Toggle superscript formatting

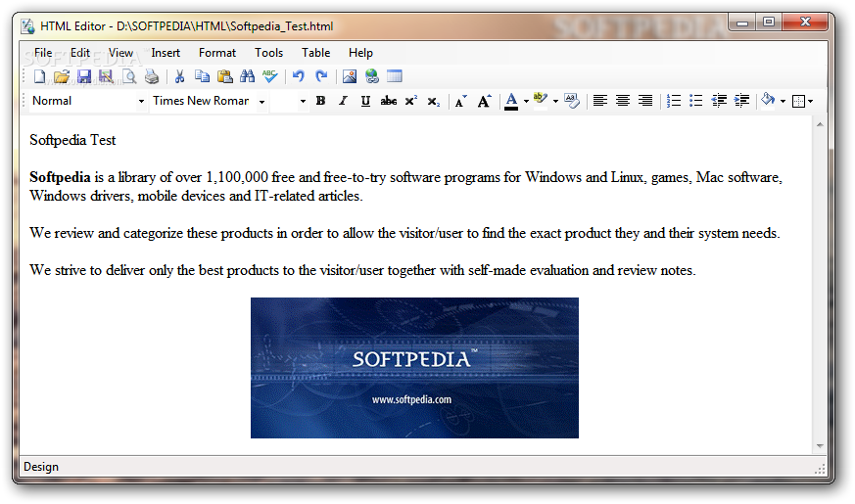coord(410,101)
